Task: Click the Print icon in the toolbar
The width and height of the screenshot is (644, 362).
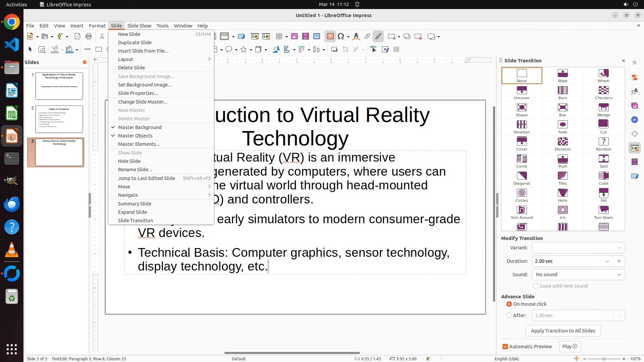Action: (89, 37)
